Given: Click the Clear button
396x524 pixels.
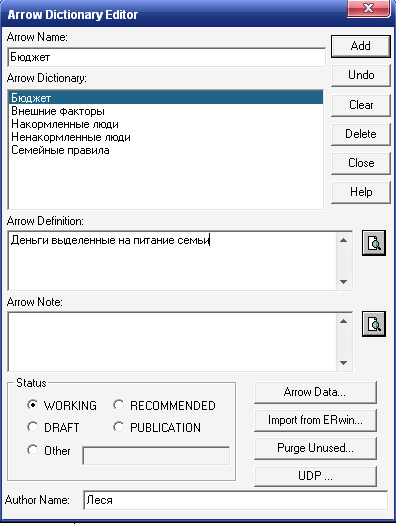Looking at the screenshot, I should point(361,105).
